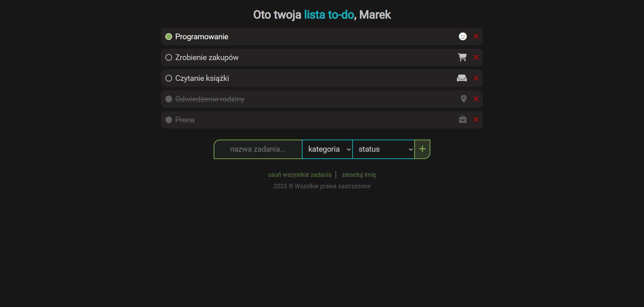Click the location pin icon on Odwiedzenie rodziny
Image resolution: width=644 pixels, height=307 pixels.
tap(464, 99)
